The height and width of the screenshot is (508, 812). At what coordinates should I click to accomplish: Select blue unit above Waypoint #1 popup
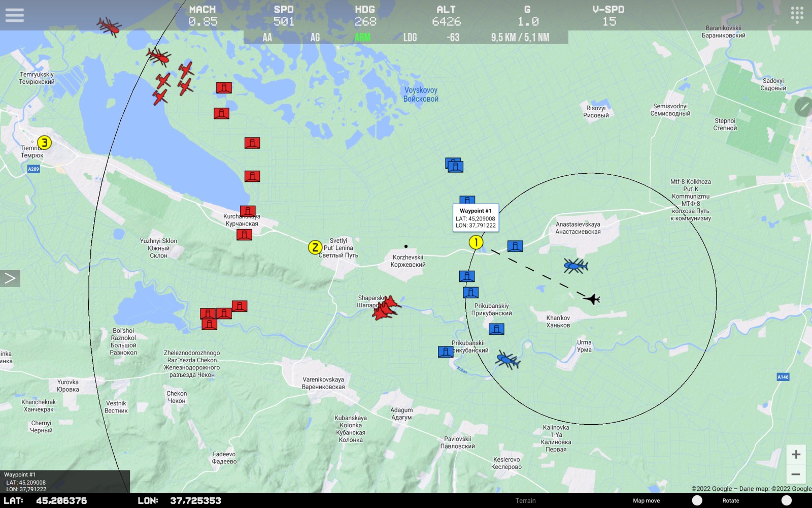click(x=467, y=200)
